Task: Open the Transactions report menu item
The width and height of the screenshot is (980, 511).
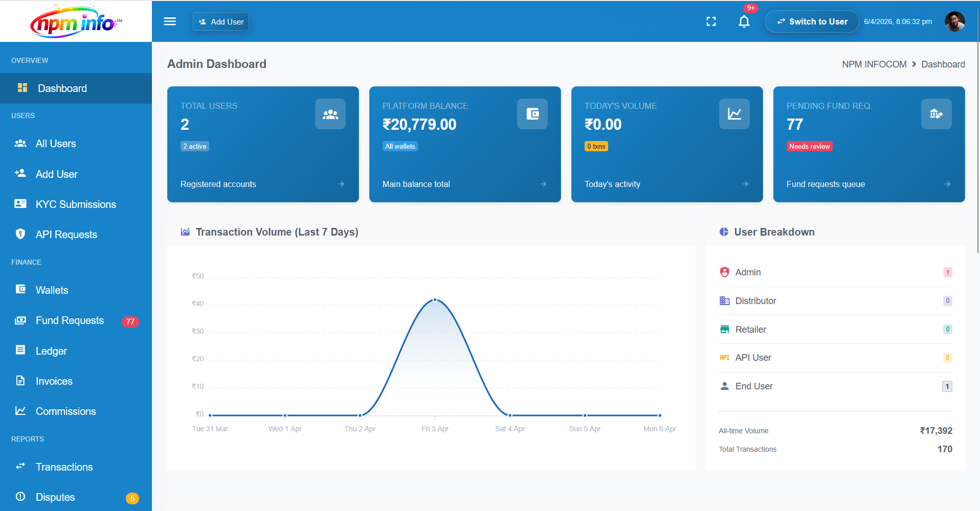Action: click(64, 467)
